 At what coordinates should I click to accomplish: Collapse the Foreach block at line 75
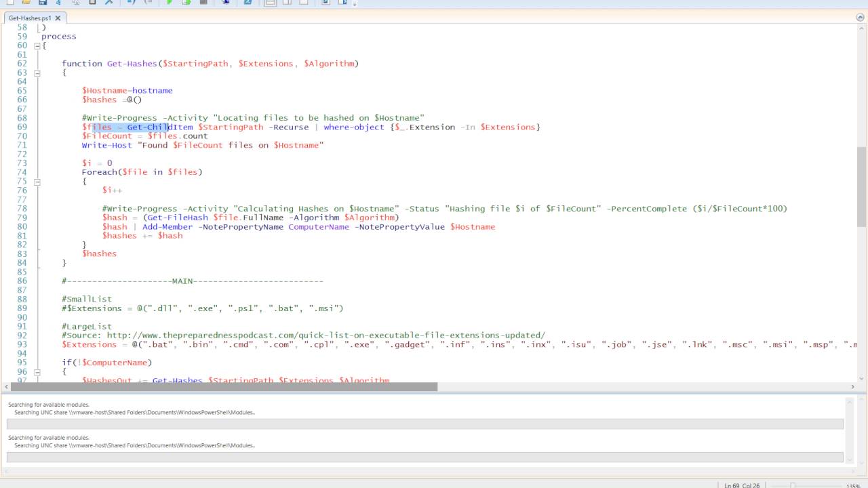pos(37,182)
